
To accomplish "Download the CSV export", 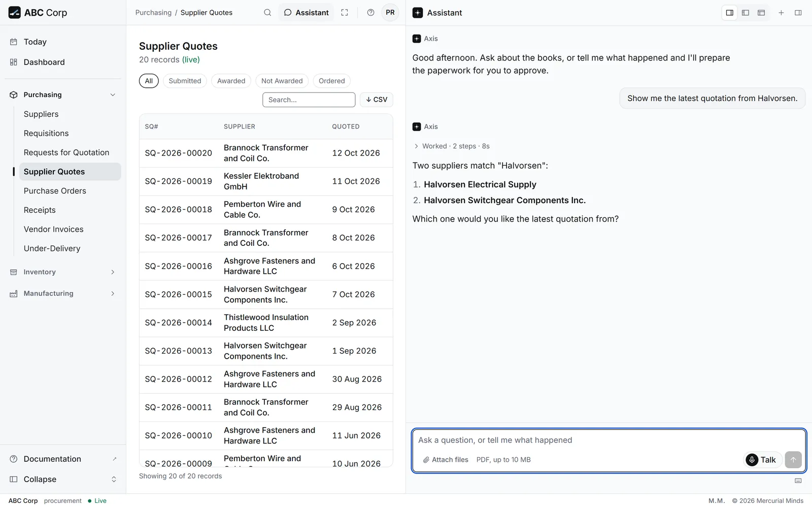I will [x=377, y=100].
